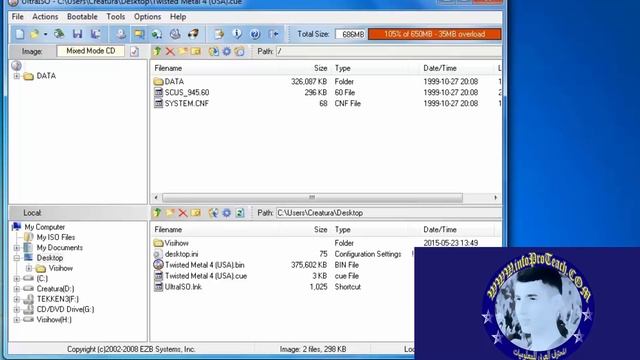Click the blue gear icon in Local toolbar
The width and height of the screenshot is (640, 360).
pos(227,213)
